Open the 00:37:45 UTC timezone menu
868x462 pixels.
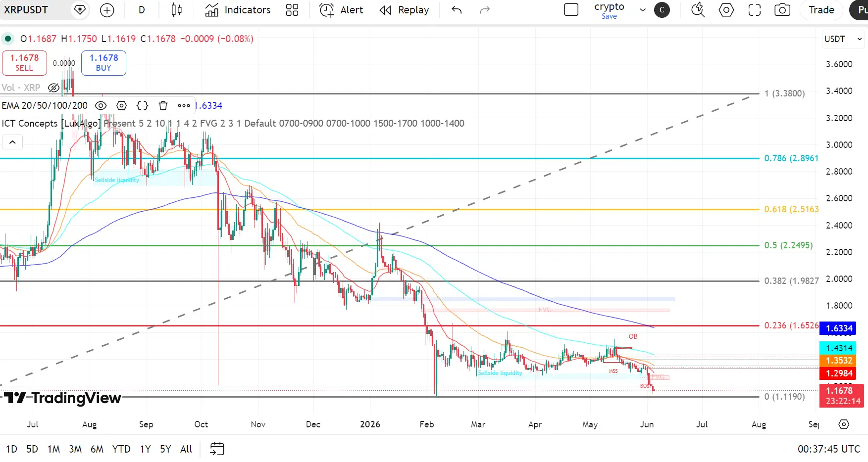[828, 449]
